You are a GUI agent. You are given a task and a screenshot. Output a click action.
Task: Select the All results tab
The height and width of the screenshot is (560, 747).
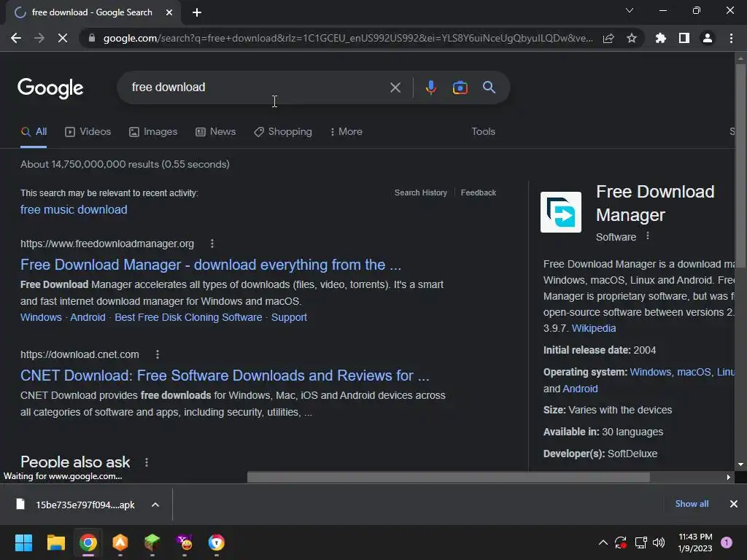tap(34, 132)
